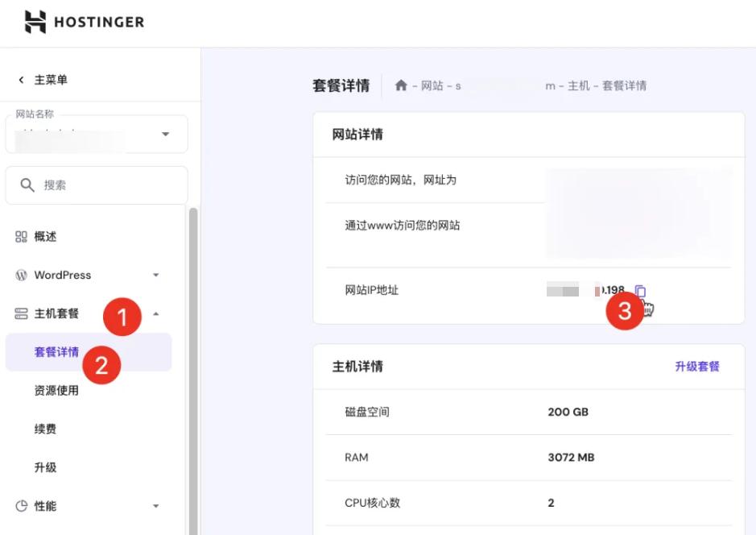The image size is (756, 535).
Task: Open the 网站名称 site selector dropdown
Action: pos(163,134)
